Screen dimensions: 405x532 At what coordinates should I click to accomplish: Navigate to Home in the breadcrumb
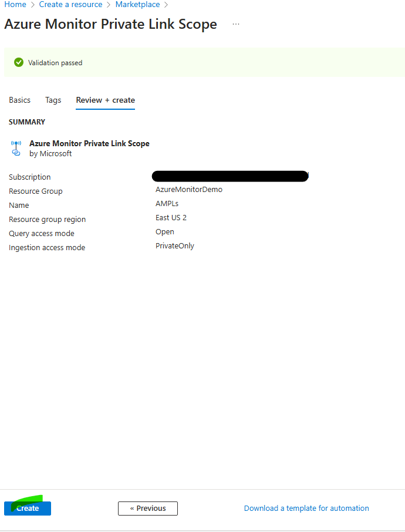coord(15,5)
